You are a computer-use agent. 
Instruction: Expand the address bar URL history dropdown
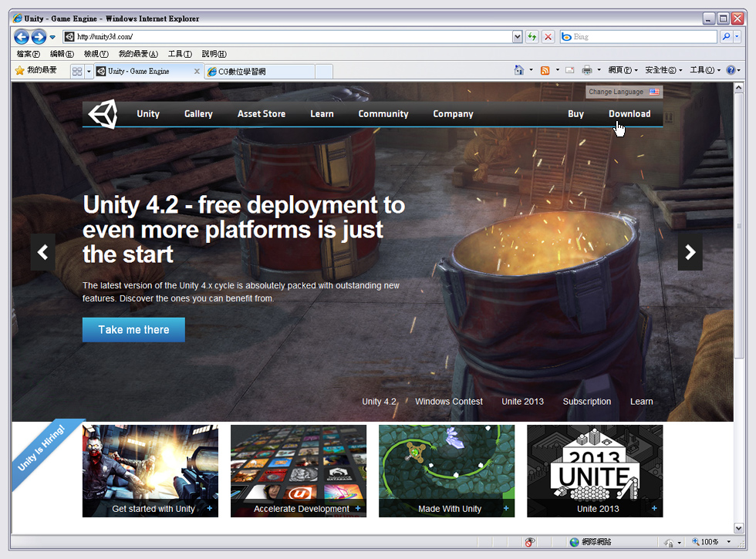click(x=518, y=37)
